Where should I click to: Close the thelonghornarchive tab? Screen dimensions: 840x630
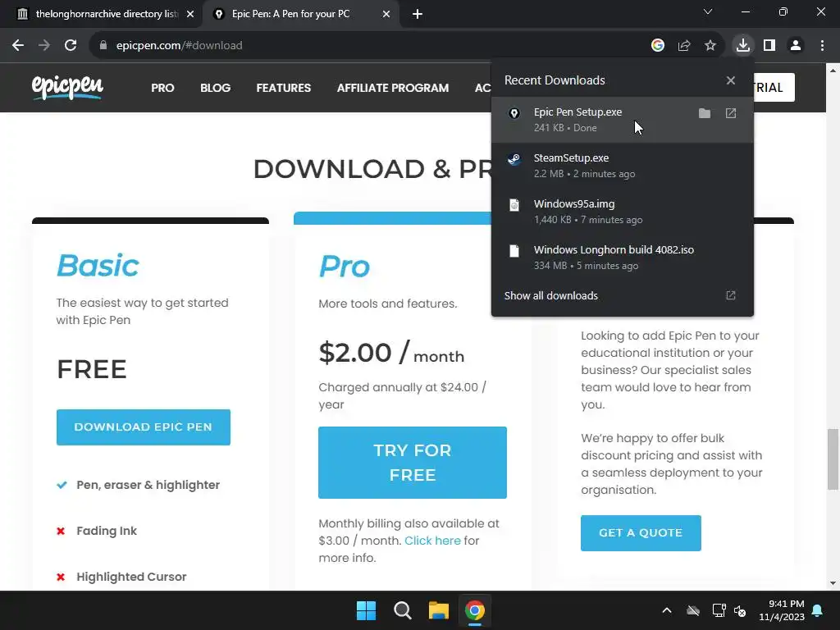pos(190,14)
